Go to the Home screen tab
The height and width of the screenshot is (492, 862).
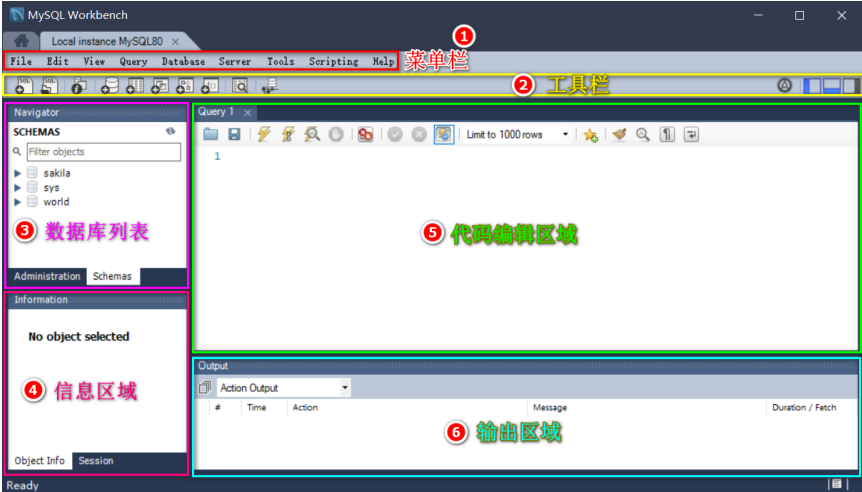coord(21,41)
